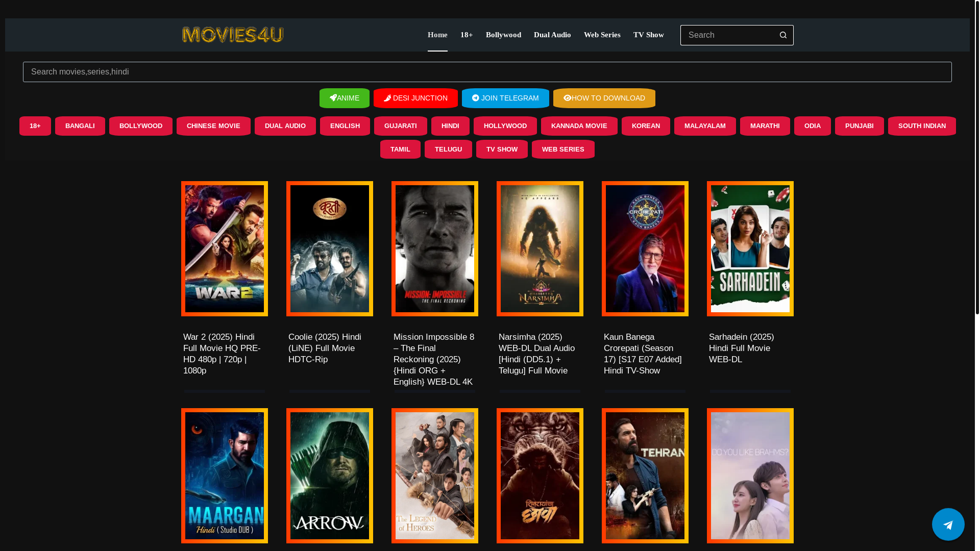The width and height of the screenshot is (980, 551).
Task: Select the BANGALI category tag
Action: 80,126
